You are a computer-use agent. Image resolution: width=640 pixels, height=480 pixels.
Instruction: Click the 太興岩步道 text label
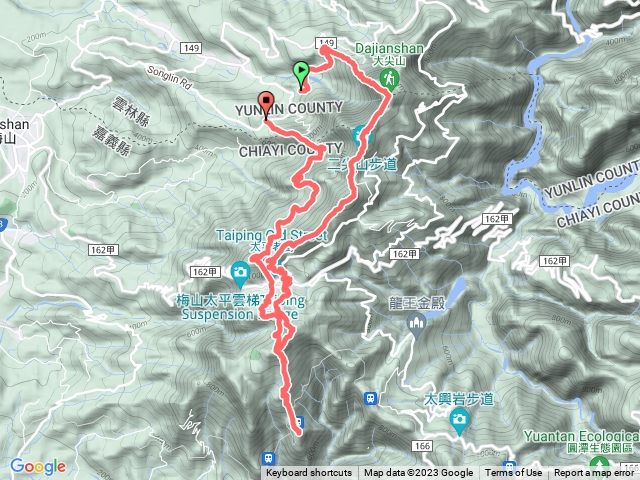459,399
